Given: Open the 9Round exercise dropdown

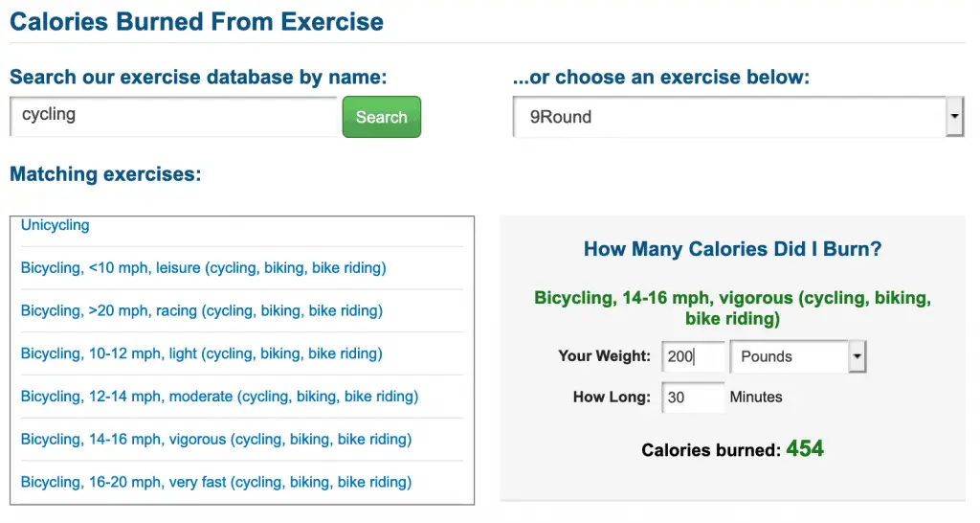Looking at the screenshot, I should [738, 117].
